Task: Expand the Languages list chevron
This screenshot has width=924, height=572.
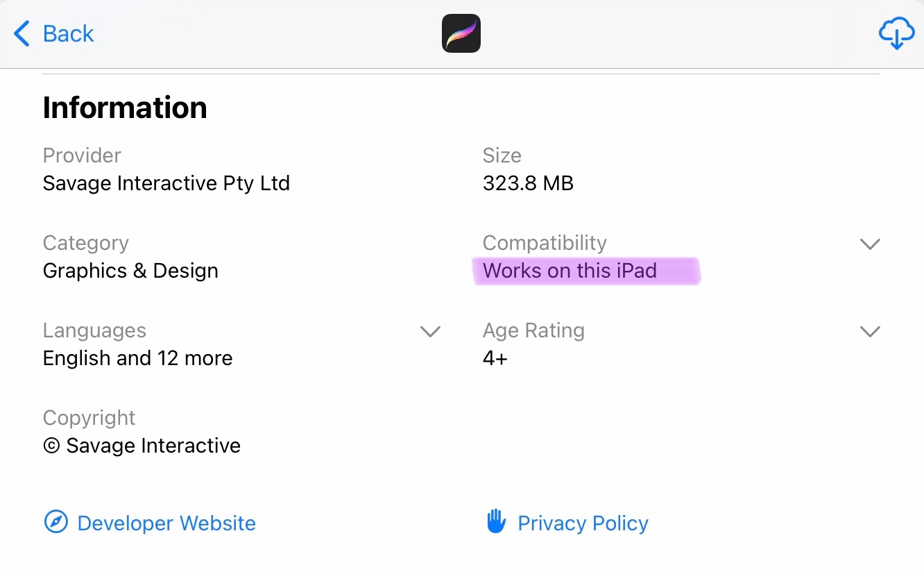Action: point(430,331)
